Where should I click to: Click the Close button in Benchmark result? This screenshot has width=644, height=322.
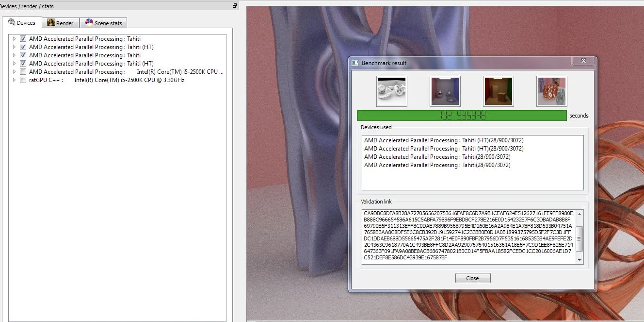473,278
